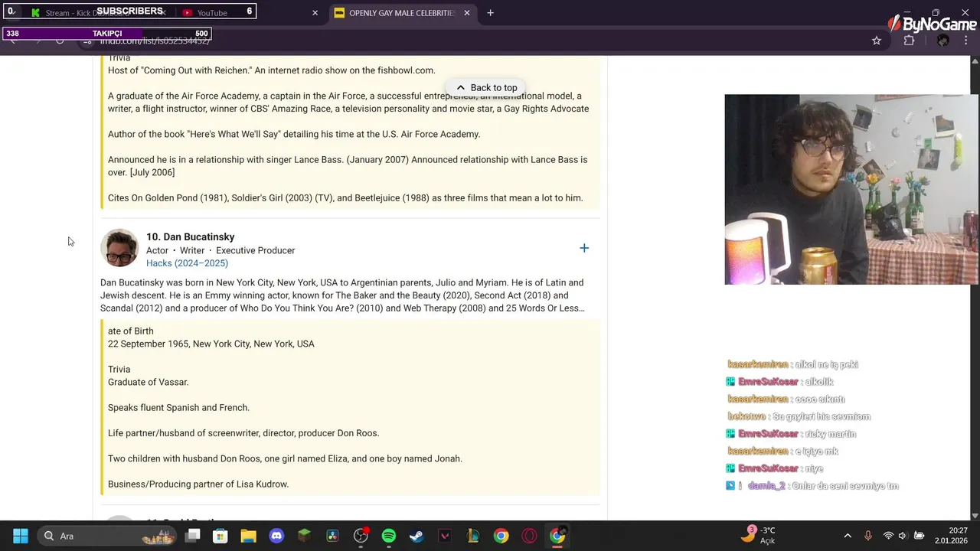The image size is (980, 551).
Task: Open DaVinci Resolve from the taskbar
Action: pyautogui.click(x=332, y=536)
